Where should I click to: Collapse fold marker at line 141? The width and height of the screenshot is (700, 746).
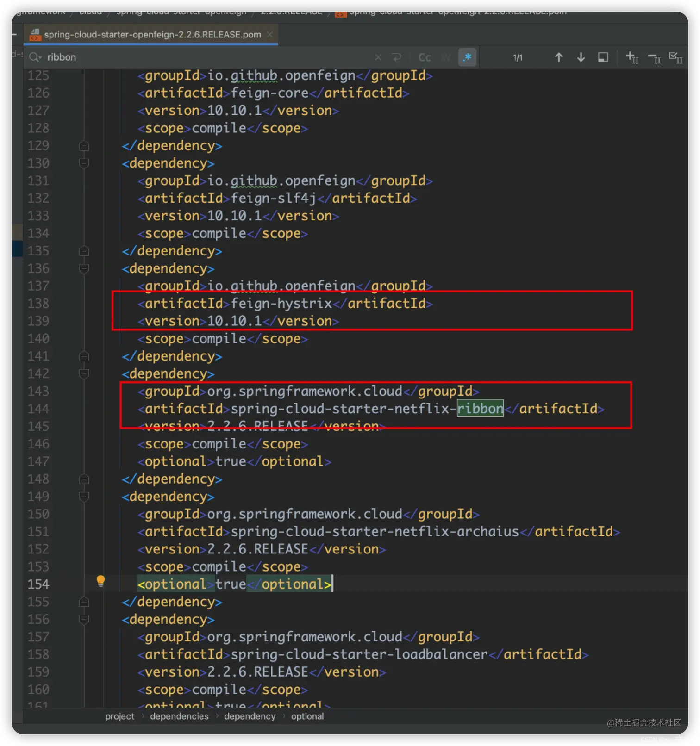pyautogui.click(x=84, y=356)
